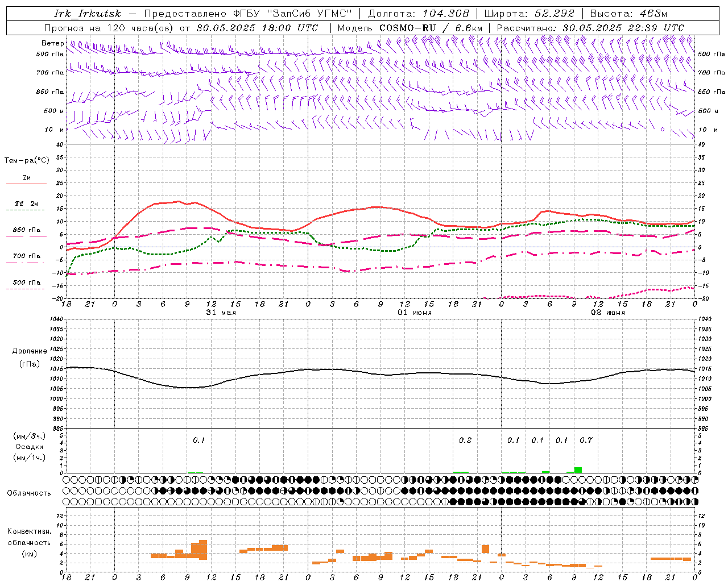Viewport: 728px width, 582px height.
Task: Click the dash-dot '700 гПа' temperature legend line
Action: tap(25, 263)
